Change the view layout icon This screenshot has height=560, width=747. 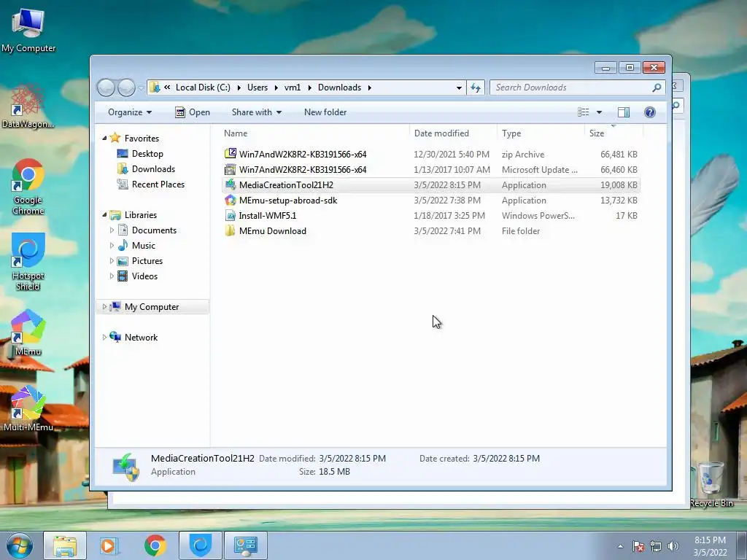click(x=583, y=112)
